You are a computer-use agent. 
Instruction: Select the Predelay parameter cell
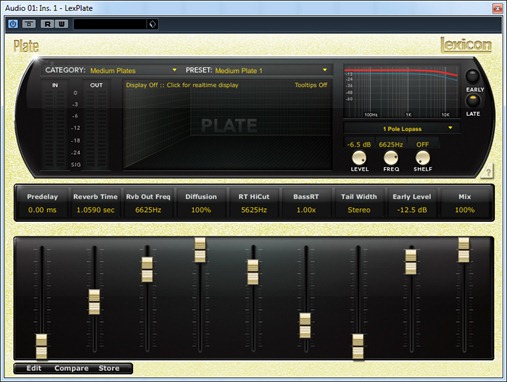(x=42, y=203)
